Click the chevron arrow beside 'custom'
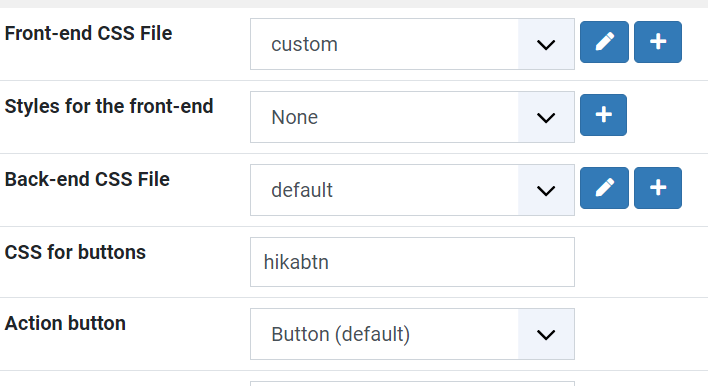This screenshot has height=386, width=708. click(x=546, y=45)
